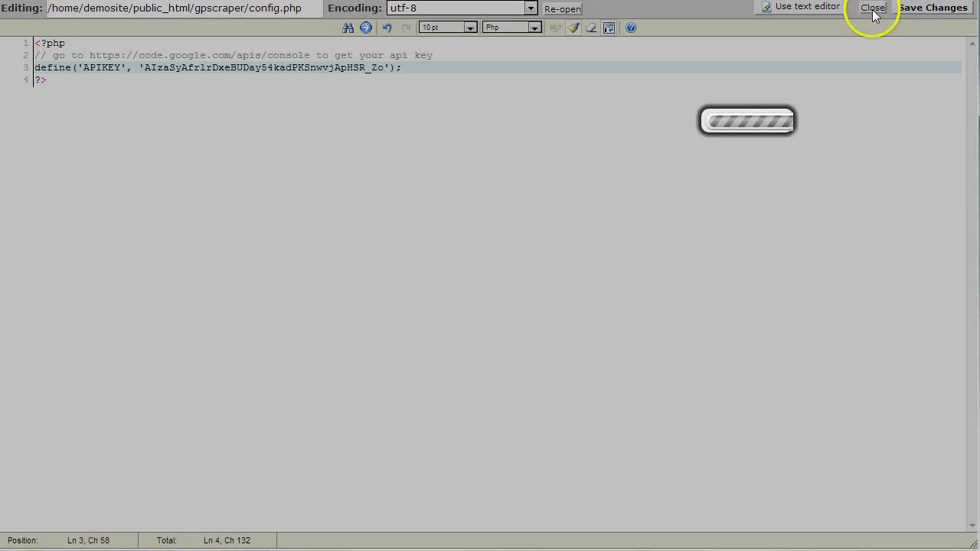Switch to Use text editor
The width and height of the screenshot is (980, 551).
click(x=801, y=6)
